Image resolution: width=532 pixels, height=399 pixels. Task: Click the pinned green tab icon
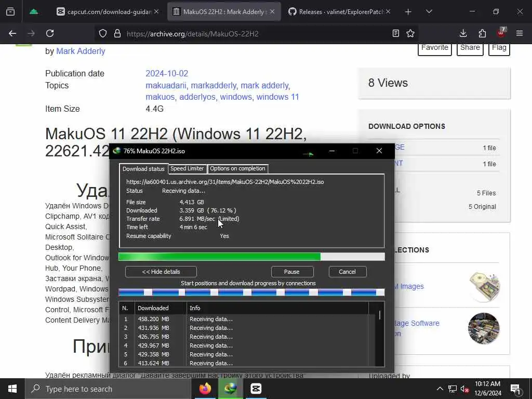(x=34, y=11)
